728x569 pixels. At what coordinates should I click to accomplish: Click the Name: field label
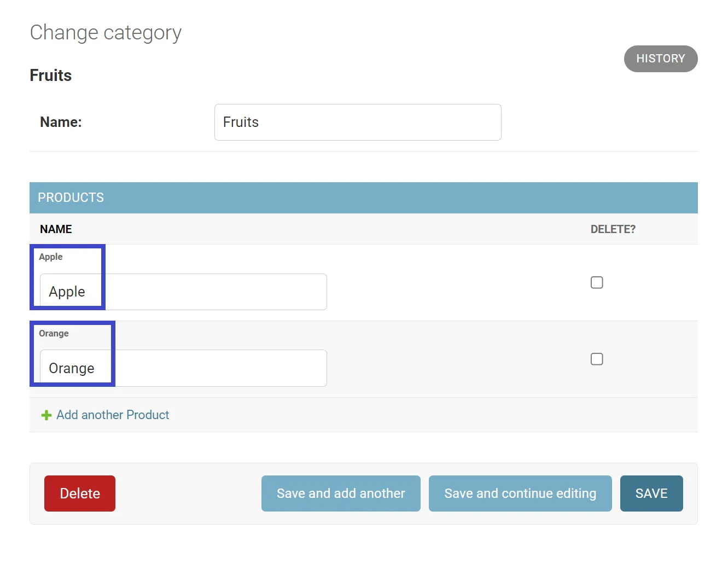[61, 123]
